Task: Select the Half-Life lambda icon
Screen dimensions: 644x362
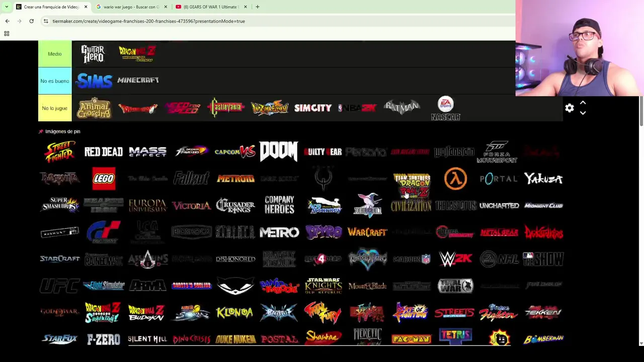Action: pyautogui.click(x=455, y=178)
